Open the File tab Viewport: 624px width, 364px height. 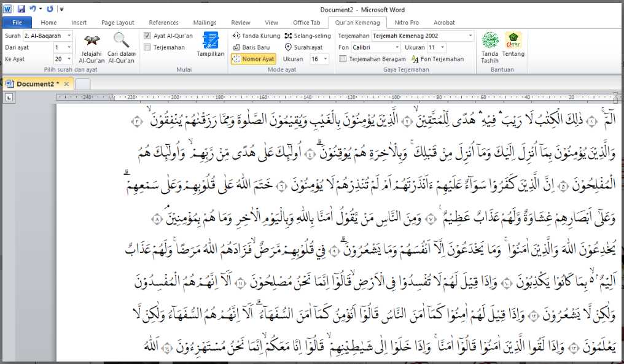[x=17, y=23]
